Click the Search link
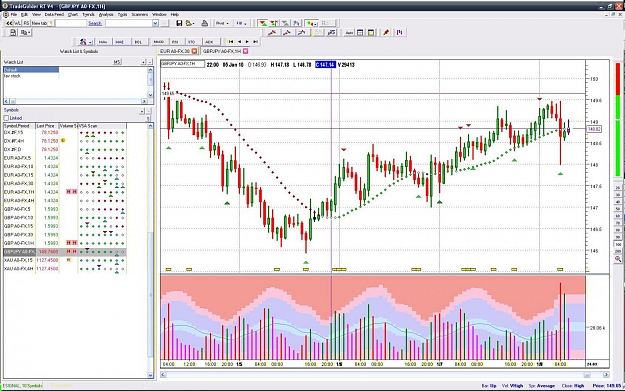This screenshot has width=625, height=391. (95, 23)
